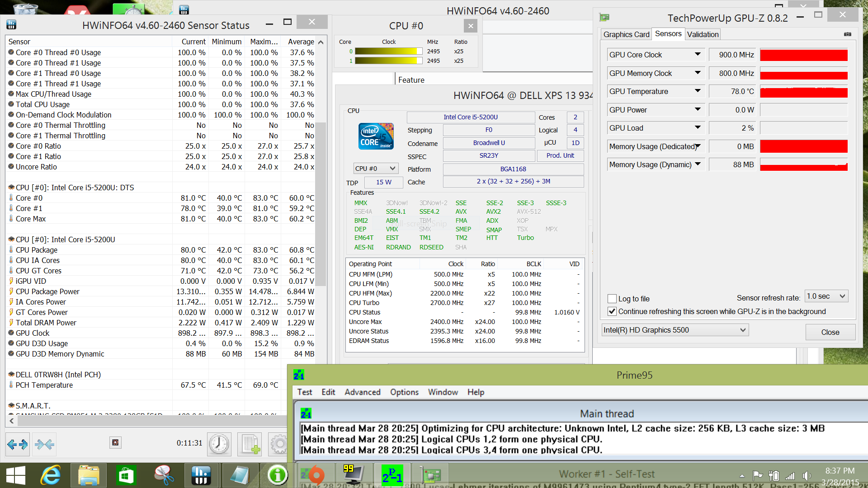Open sensor settings gear icon
The image size is (868, 488).
click(x=278, y=444)
